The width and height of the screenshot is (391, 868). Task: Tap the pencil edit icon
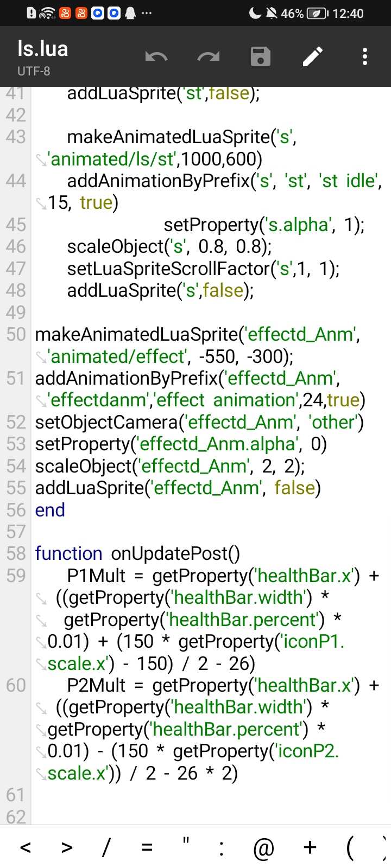313,56
